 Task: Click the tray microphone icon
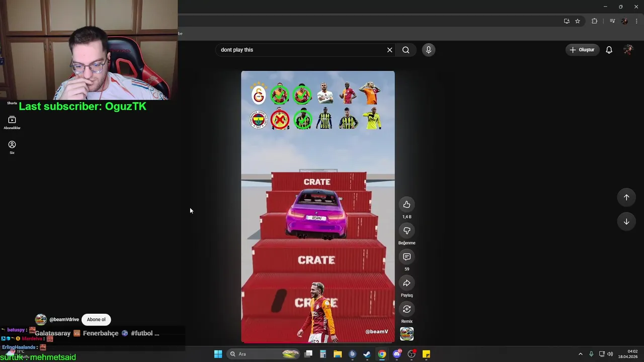click(591, 354)
